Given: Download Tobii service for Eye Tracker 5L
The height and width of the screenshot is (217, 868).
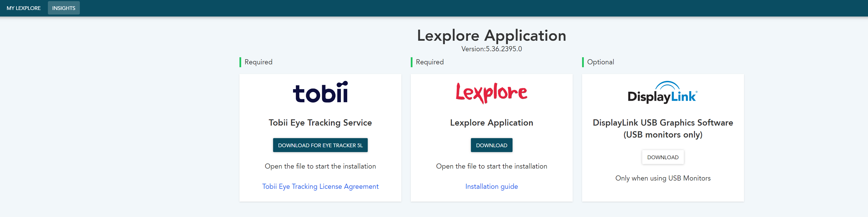Looking at the screenshot, I should [320, 145].
